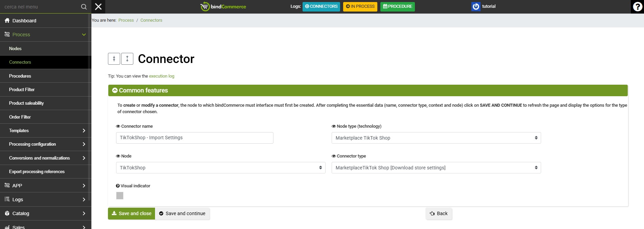Click the IN PROCESS log button
Image resolution: width=644 pixels, height=229 pixels.
point(360,6)
